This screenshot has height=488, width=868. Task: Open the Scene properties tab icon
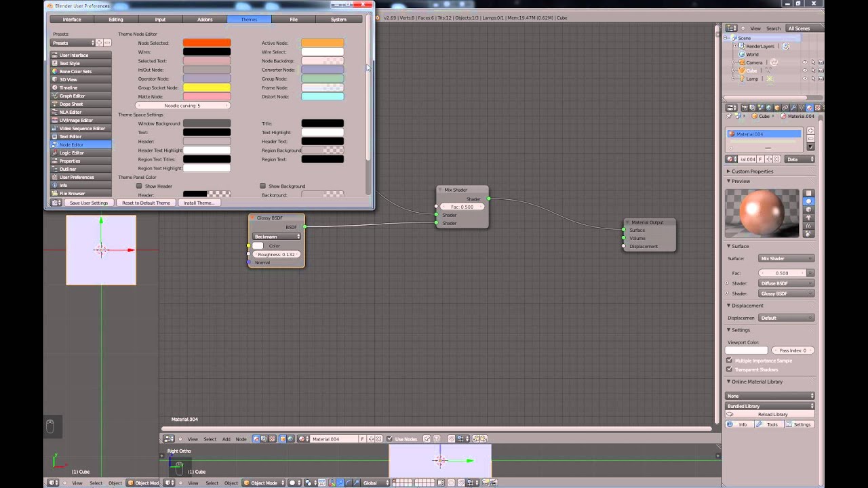click(761, 108)
